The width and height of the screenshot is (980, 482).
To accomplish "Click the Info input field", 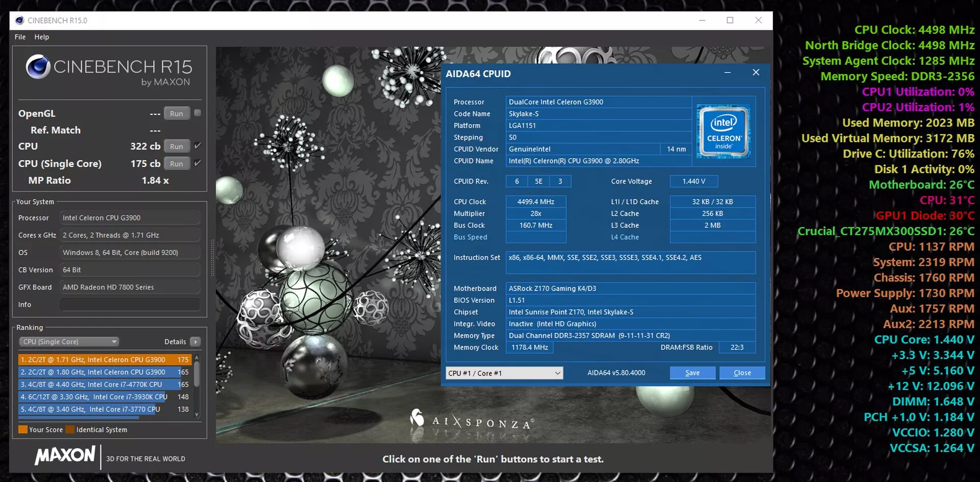I will point(130,304).
